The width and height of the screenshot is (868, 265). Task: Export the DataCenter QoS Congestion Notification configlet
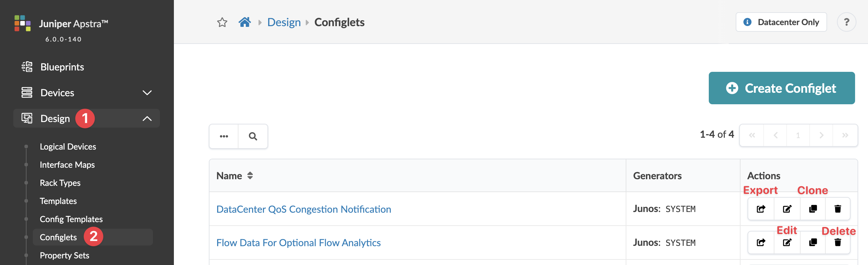[x=761, y=209]
